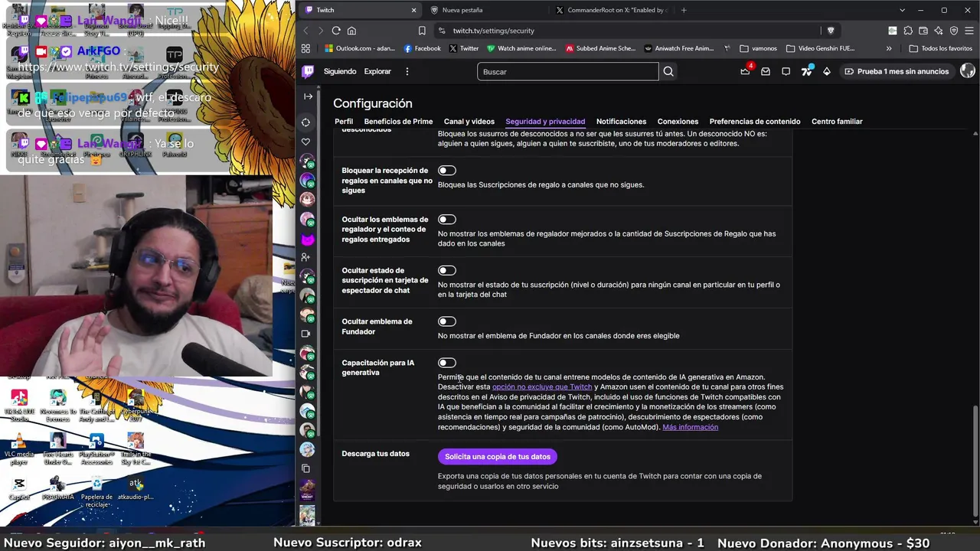
Task: Open the Outlook.com bookmark
Action: pos(359,48)
